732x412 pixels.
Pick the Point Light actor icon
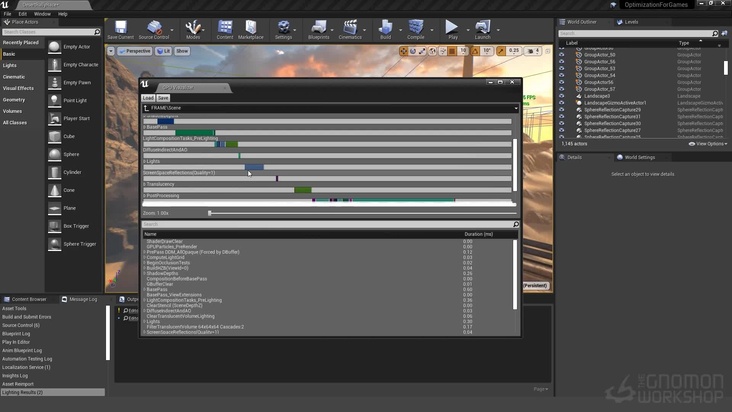(x=55, y=100)
